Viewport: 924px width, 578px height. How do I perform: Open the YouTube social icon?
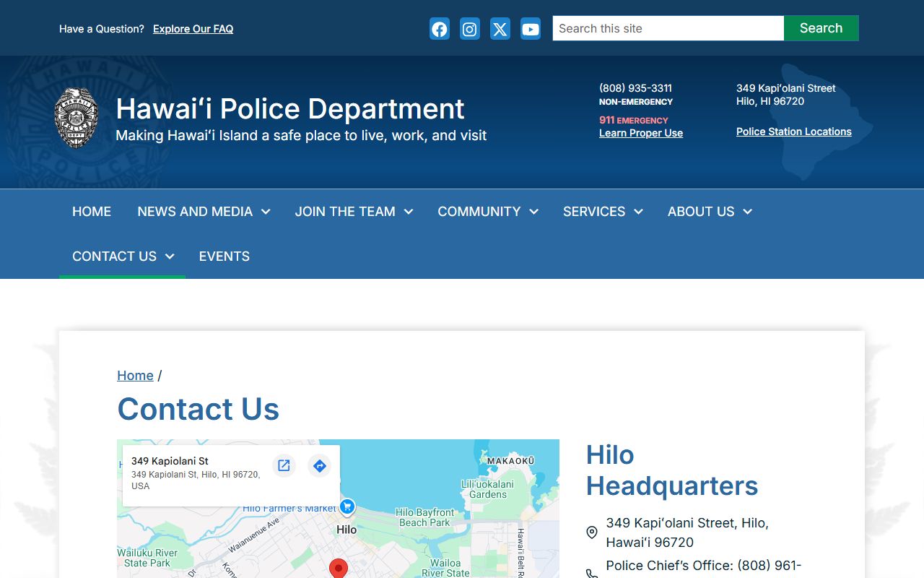click(531, 29)
